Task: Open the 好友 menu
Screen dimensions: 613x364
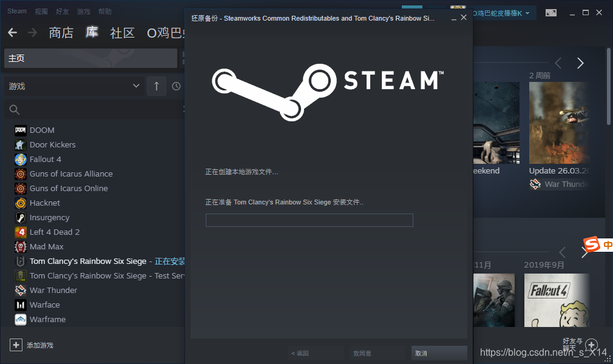Action: [62, 12]
